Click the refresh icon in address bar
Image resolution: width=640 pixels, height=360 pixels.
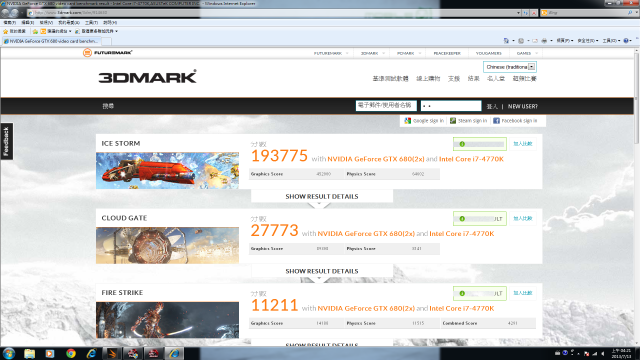click(526, 13)
